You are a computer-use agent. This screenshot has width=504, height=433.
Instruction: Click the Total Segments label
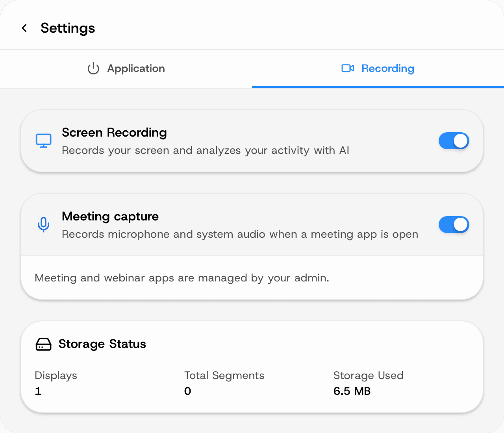224,376
